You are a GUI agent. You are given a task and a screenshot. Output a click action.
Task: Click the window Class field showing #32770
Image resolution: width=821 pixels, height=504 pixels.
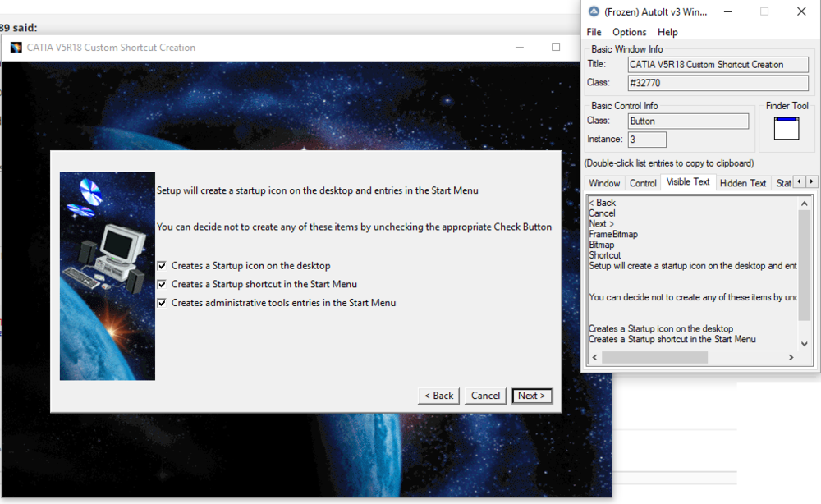click(x=718, y=83)
